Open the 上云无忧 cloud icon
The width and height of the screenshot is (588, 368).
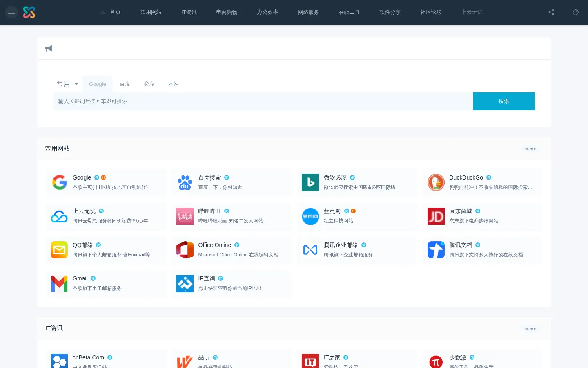tap(59, 216)
